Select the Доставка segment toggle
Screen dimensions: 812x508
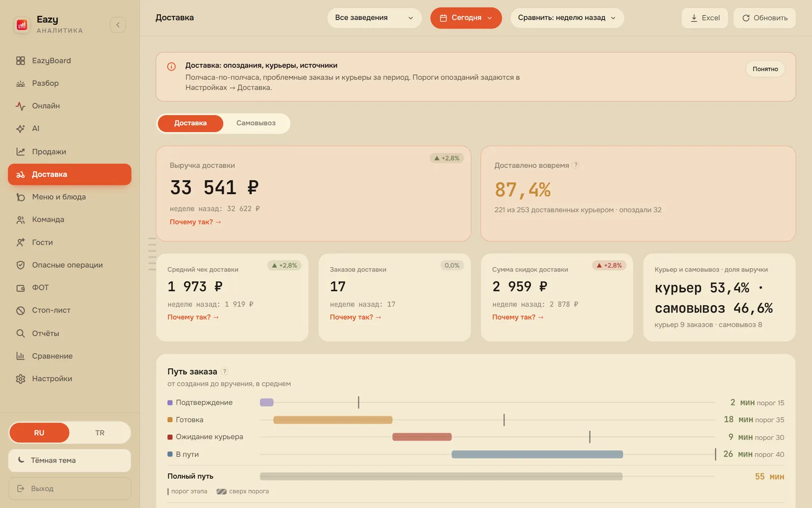click(x=190, y=123)
